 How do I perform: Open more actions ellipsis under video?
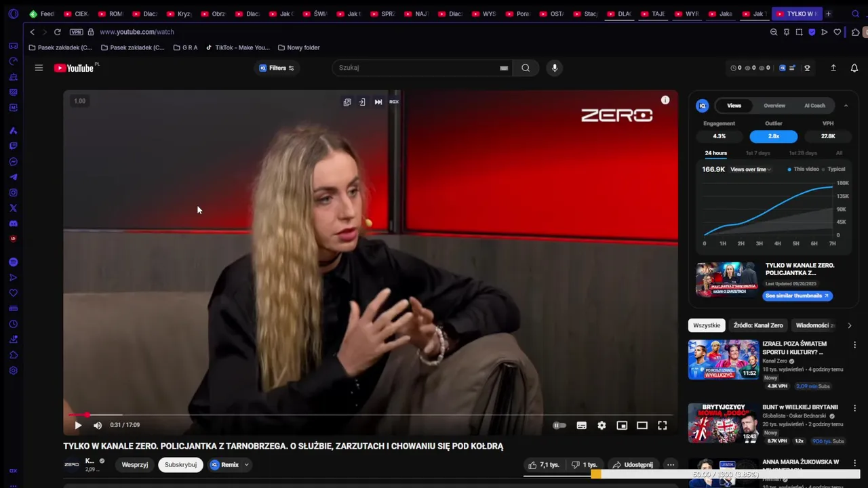point(671,465)
